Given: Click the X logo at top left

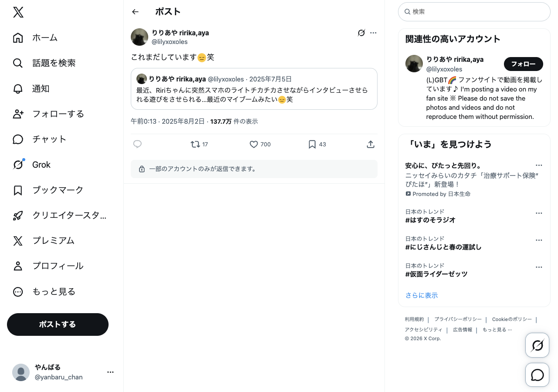Looking at the screenshot, I should pos(18,12).
